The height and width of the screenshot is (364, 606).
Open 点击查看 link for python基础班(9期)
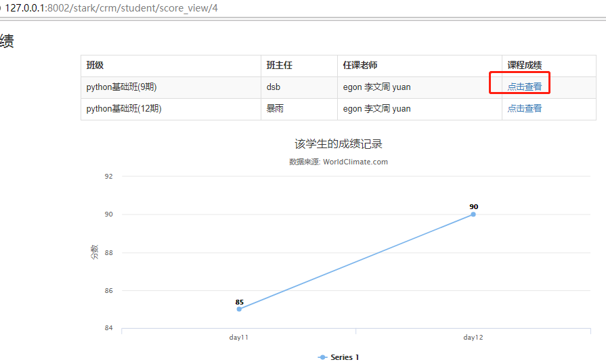coord(525,87)
